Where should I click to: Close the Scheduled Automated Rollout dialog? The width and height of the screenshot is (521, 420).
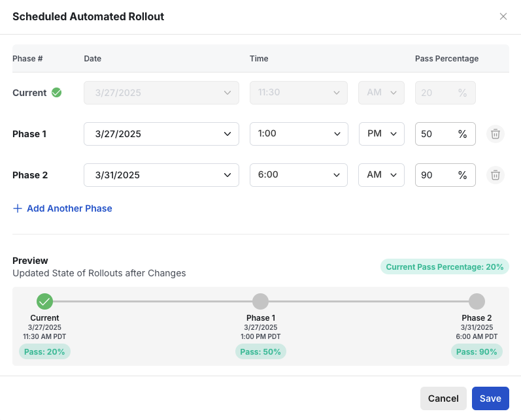[x=503, y=16]
